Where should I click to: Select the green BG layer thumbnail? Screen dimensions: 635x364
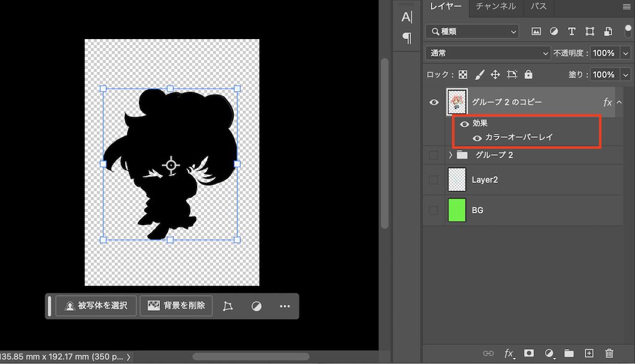(457, 210)
